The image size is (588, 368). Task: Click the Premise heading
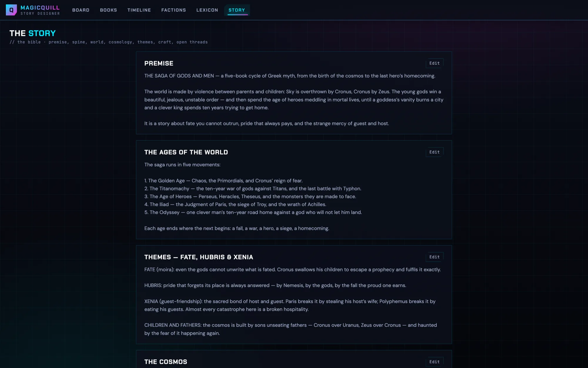(159, 63)
